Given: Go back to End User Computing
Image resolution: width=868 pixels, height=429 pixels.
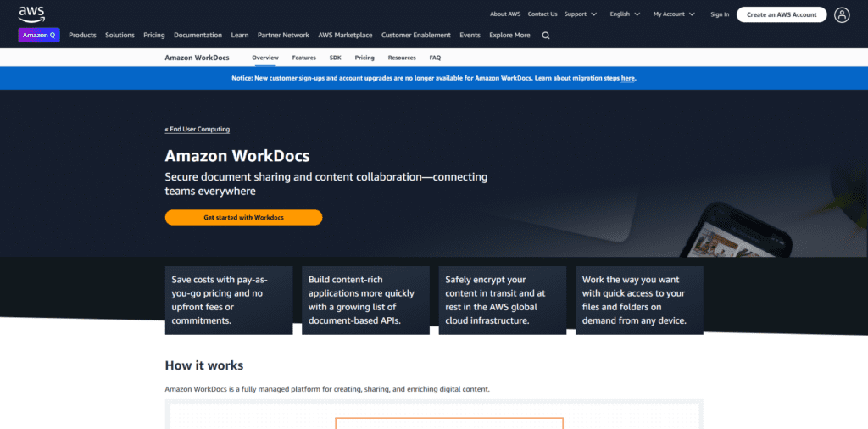Looking at the screenshot, I should [197, 129].
